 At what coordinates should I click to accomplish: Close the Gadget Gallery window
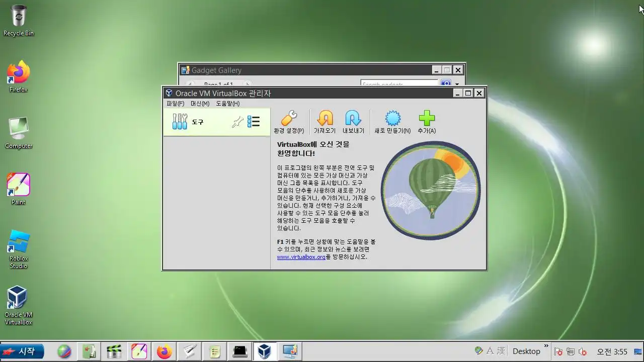coord(458,70)
